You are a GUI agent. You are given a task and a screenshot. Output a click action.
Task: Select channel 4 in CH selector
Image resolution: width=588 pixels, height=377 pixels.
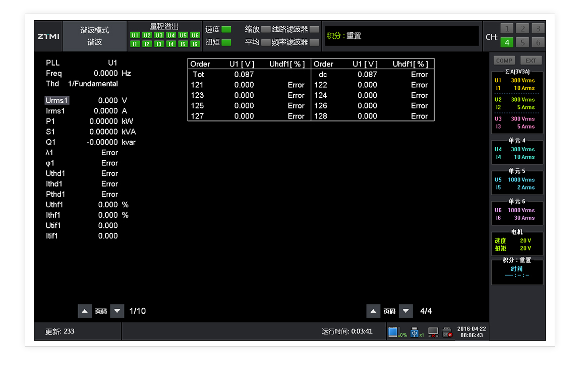507,42
